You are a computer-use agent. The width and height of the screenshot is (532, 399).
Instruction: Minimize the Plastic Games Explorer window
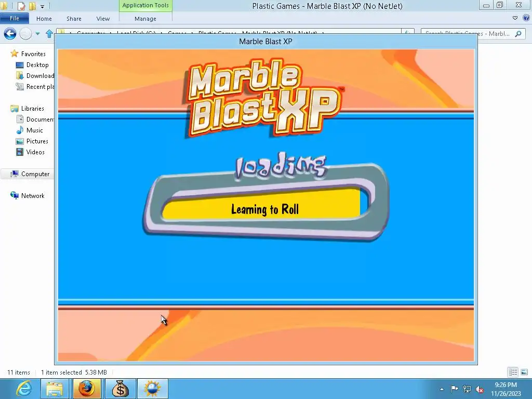pos(486,5)
